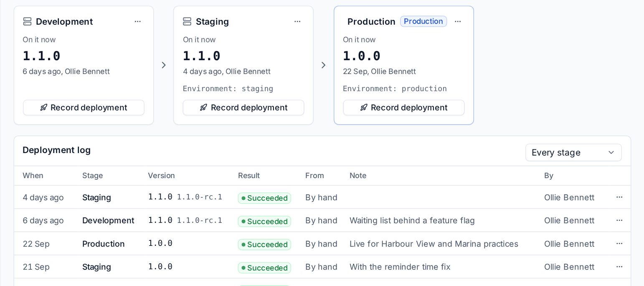This screenshot has height=286, width=644.
Task: Click Succeeded badge in 21 Sep row
Action: point(264,268)
